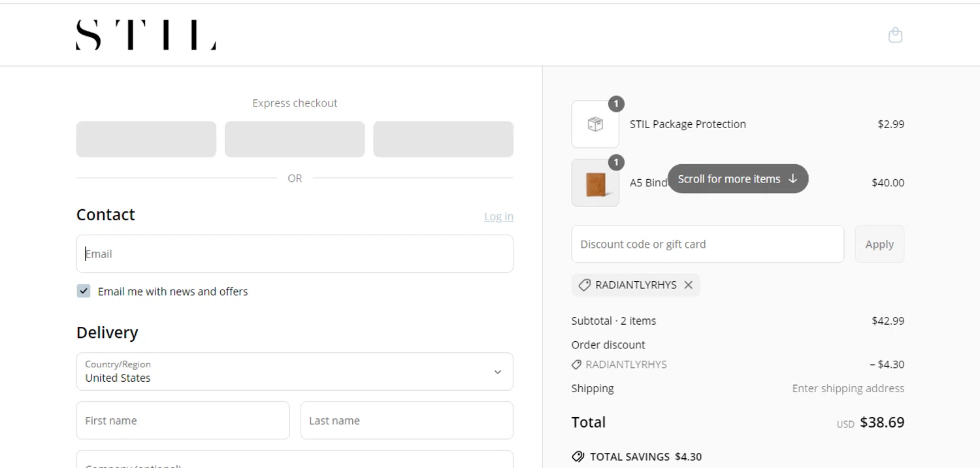The height and width of the screenshot is (468, 980).
Task: Click the tag icon on RADIANTLYRHYS chip
Action: click(585, 285)
